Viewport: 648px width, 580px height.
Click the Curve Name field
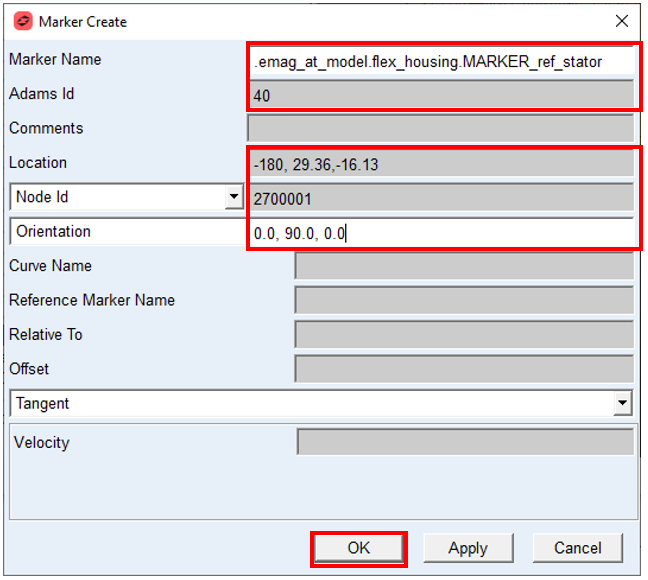coord(464,266)
